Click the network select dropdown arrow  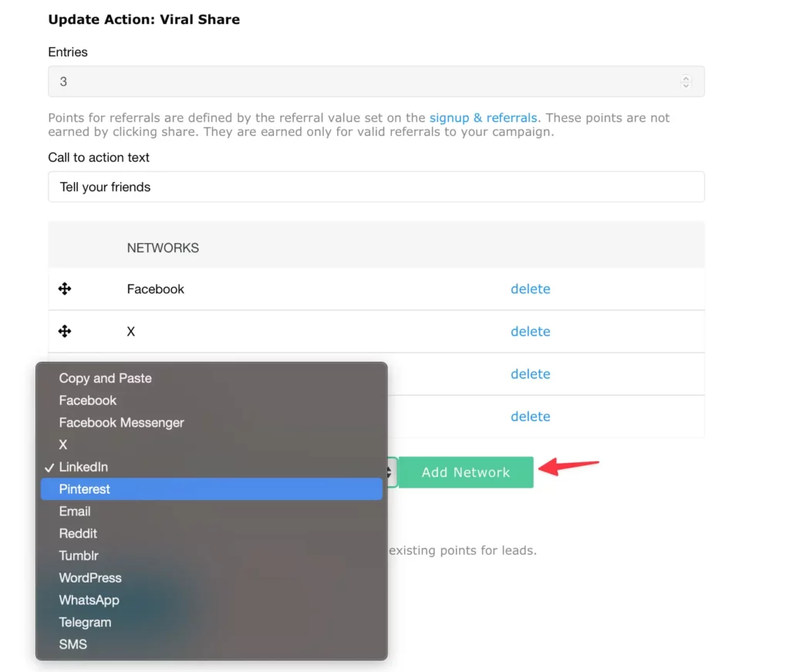coord(390,472)
